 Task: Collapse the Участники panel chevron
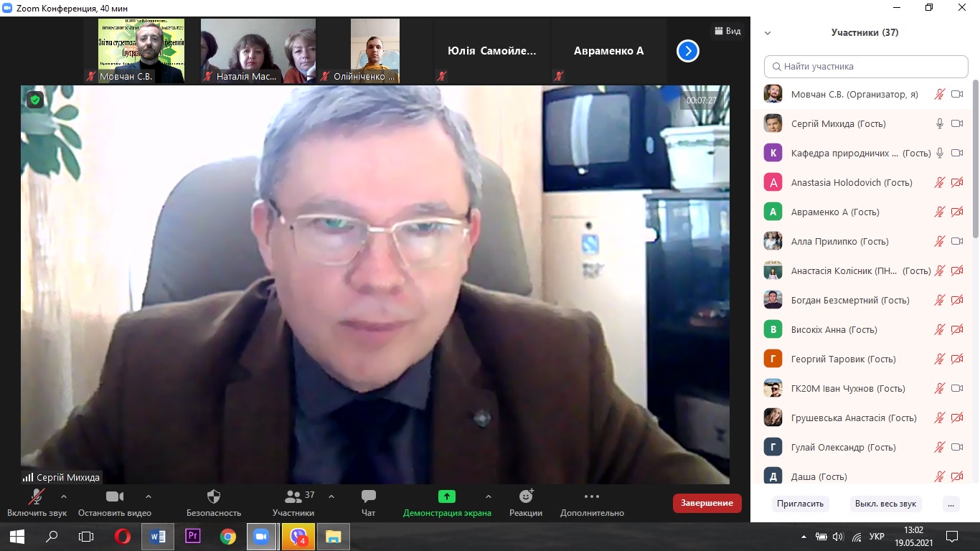coord(768,33)
